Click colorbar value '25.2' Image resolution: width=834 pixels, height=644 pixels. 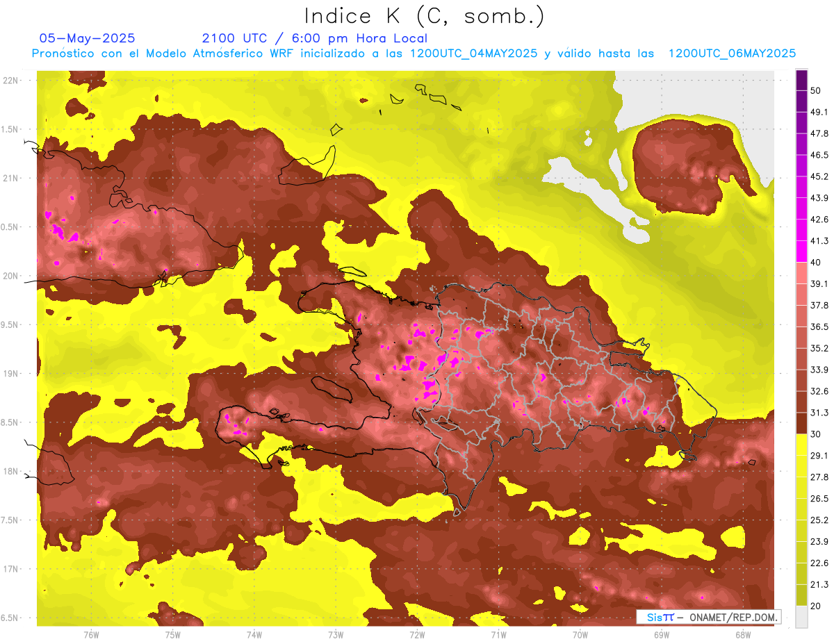point(819,520)
